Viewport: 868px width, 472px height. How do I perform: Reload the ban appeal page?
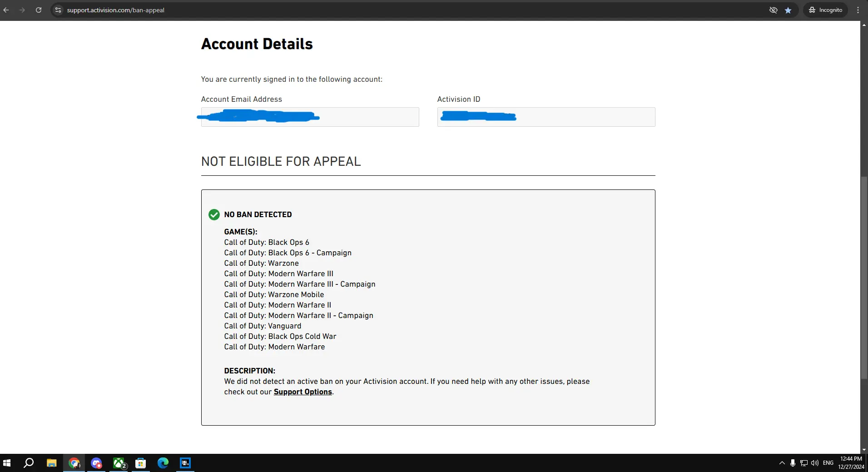(x=39, y=10)
